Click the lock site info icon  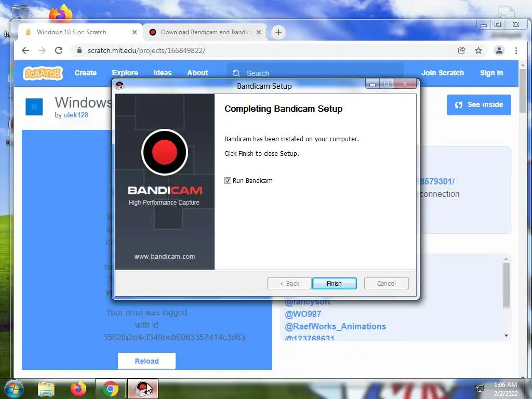(79, 50)
